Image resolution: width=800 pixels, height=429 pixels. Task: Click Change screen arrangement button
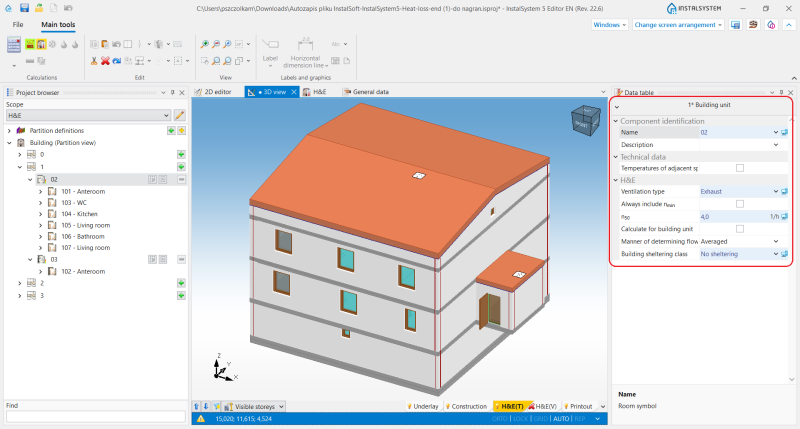(x=678, y=25)
